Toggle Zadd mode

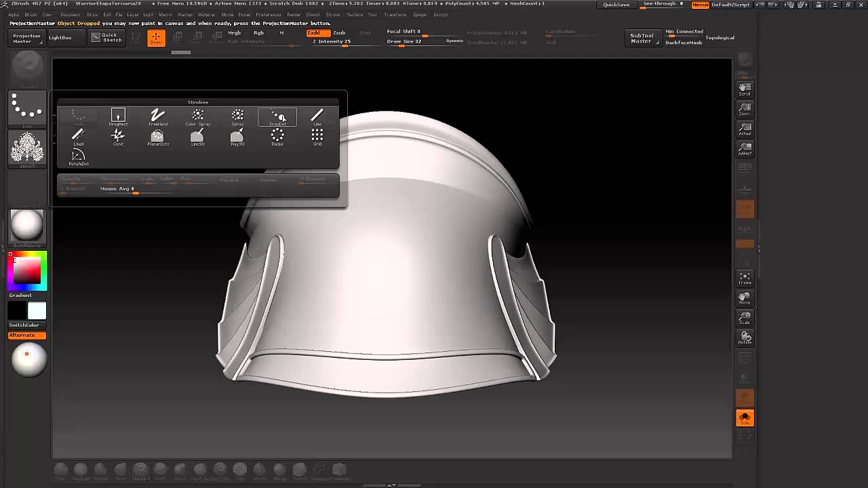[x=317, y=33]
